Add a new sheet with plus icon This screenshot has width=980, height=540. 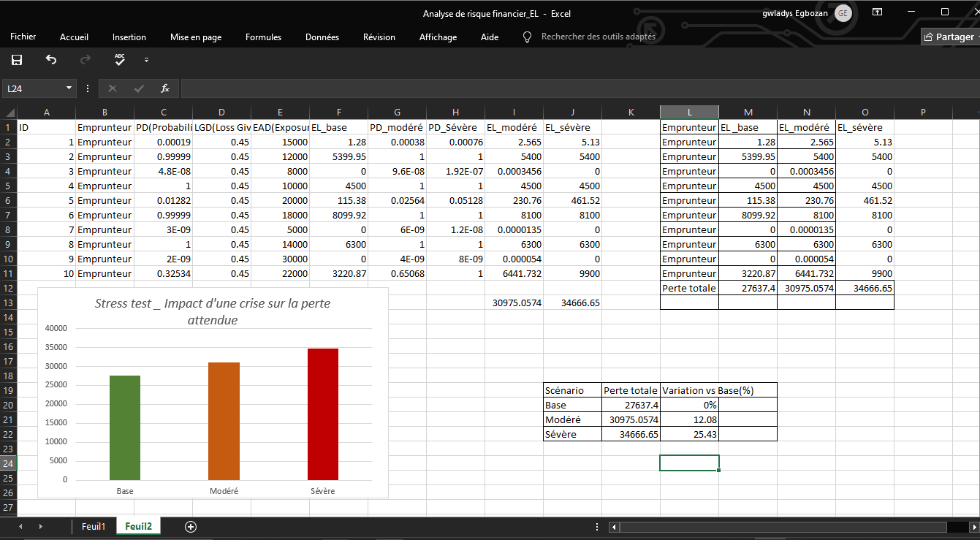pyautogui.click(x=191, y=526)
